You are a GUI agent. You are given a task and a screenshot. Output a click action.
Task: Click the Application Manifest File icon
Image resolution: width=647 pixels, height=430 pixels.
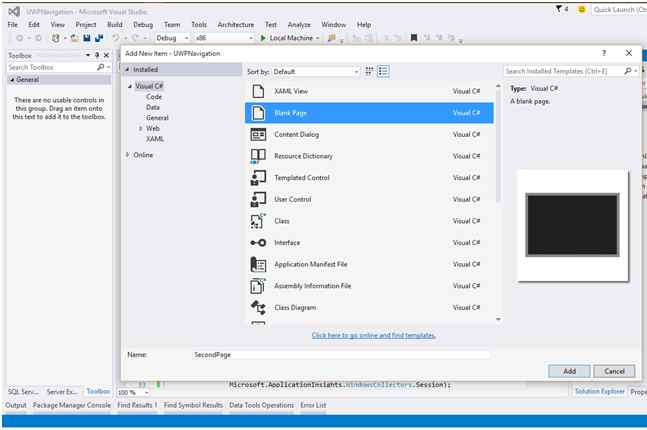click(258, 264)
